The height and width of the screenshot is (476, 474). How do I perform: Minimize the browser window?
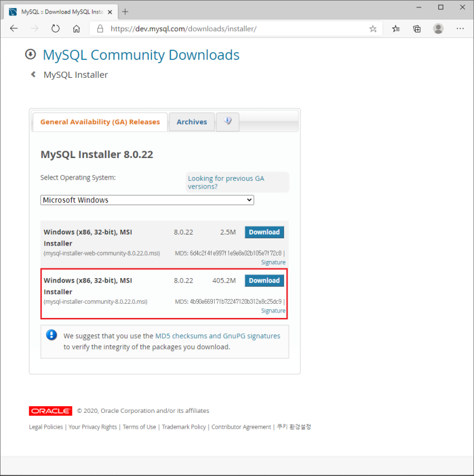(419, 7)
